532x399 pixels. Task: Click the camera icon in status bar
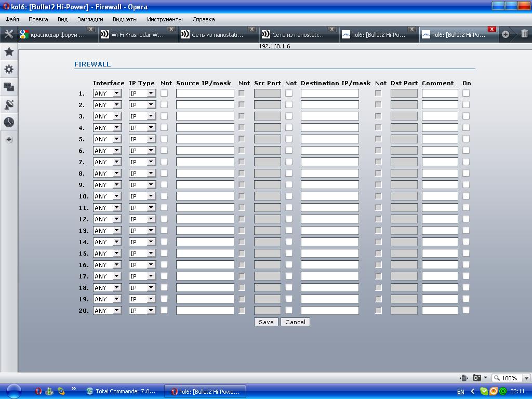pos(477,378)
